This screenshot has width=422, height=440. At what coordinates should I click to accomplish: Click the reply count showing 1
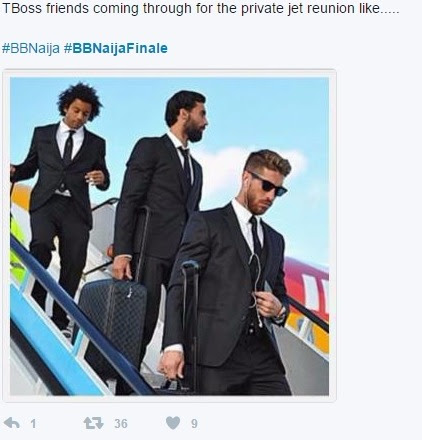pyautogui.click(x=33, y=424)
